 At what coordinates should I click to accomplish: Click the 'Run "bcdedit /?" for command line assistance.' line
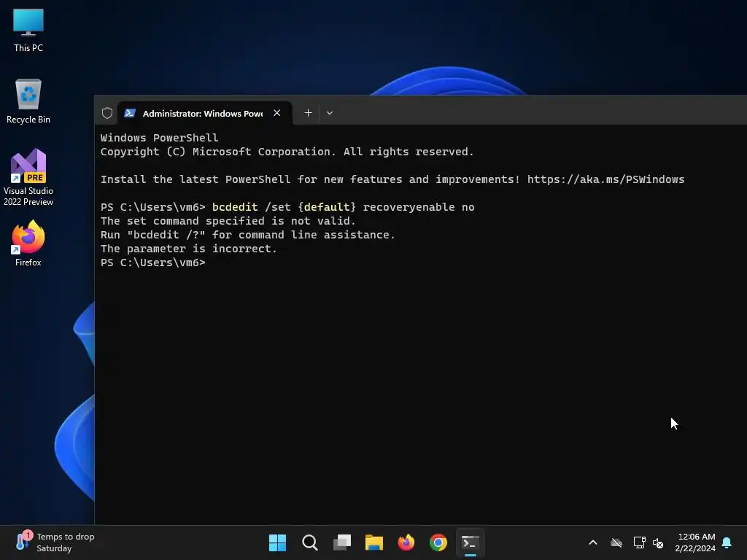(x=248, y=235)
